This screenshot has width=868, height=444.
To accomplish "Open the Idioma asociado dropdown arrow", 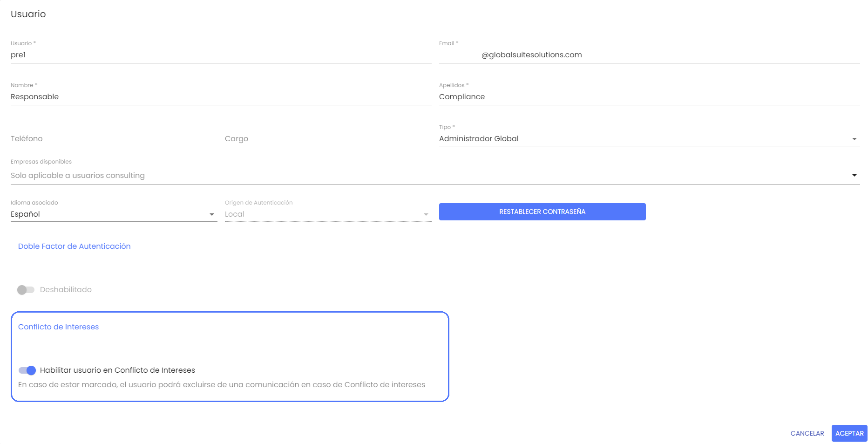I will point(212,214).
